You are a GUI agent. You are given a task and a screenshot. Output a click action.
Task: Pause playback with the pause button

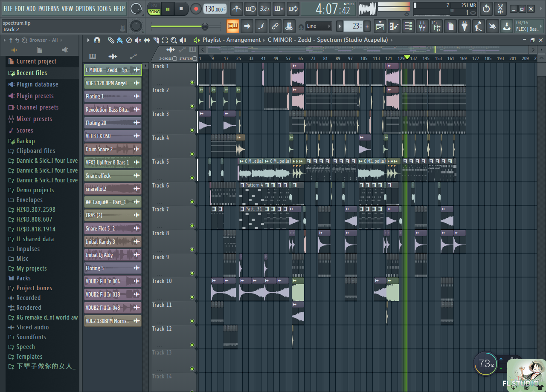[x=168, y=9]
